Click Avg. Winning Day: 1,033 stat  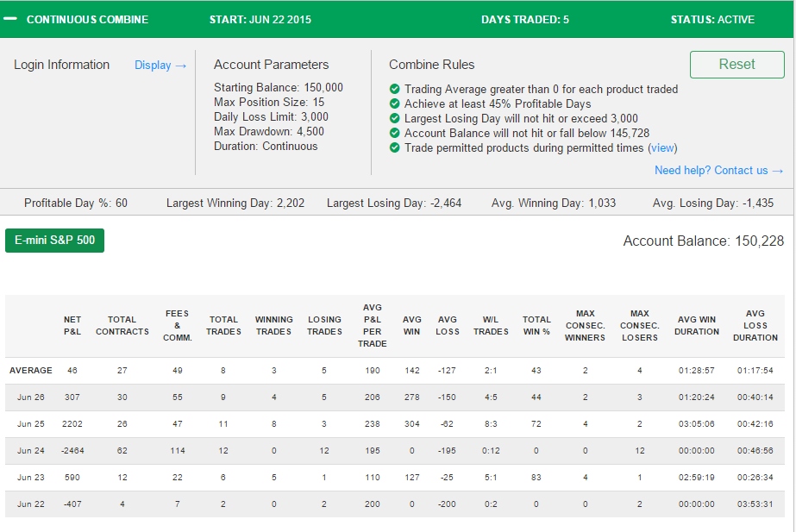pyautogui.click(x=554, y=203)
